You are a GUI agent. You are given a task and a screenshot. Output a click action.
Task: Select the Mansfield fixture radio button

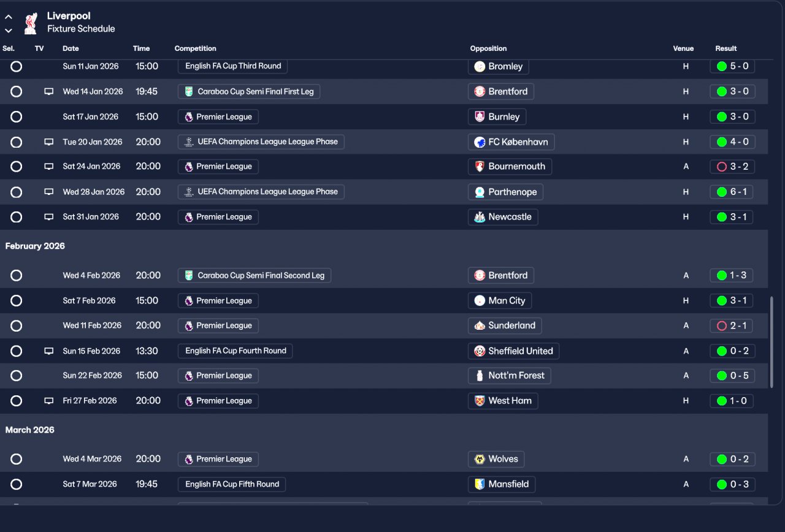click(x=17, y=484)
